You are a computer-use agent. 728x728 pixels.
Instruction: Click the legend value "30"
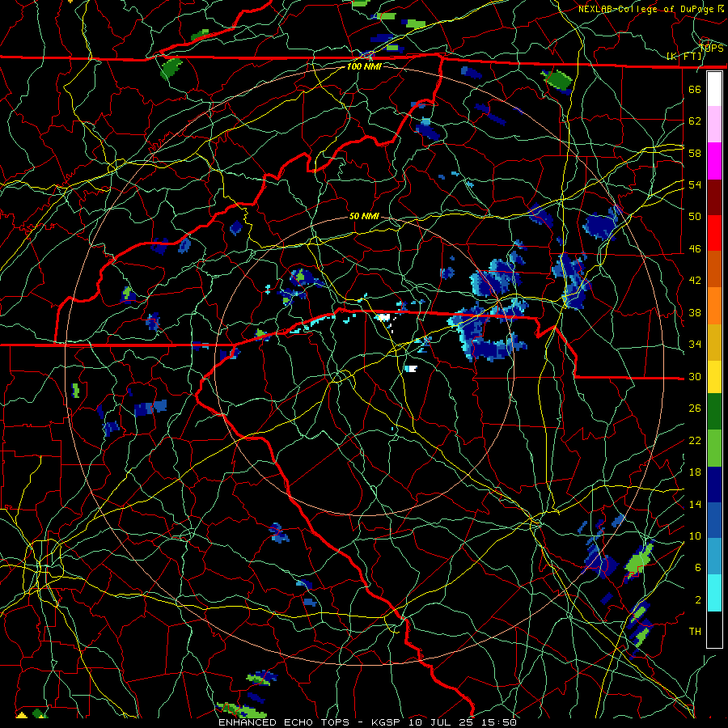click(x=695, y=376)
